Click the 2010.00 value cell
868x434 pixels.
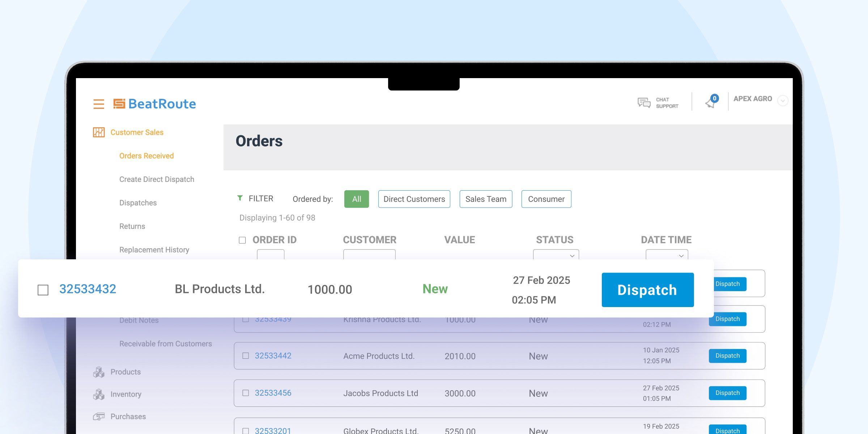tap(460, 356)
